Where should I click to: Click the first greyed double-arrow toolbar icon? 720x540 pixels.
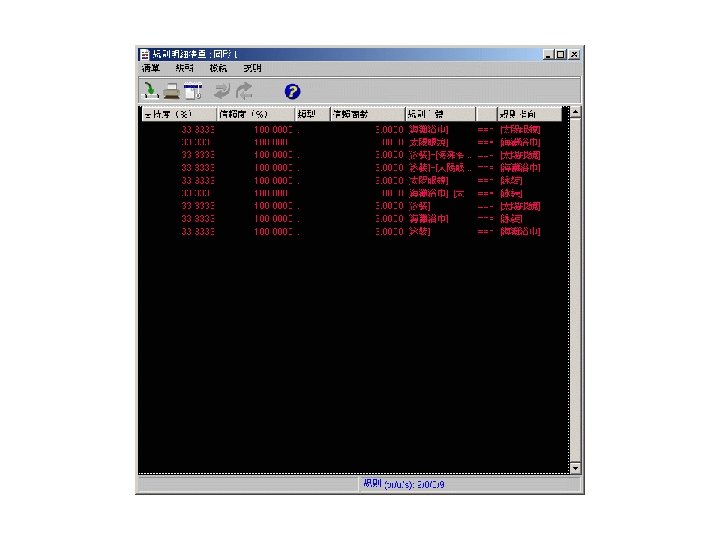coord(222,91)
